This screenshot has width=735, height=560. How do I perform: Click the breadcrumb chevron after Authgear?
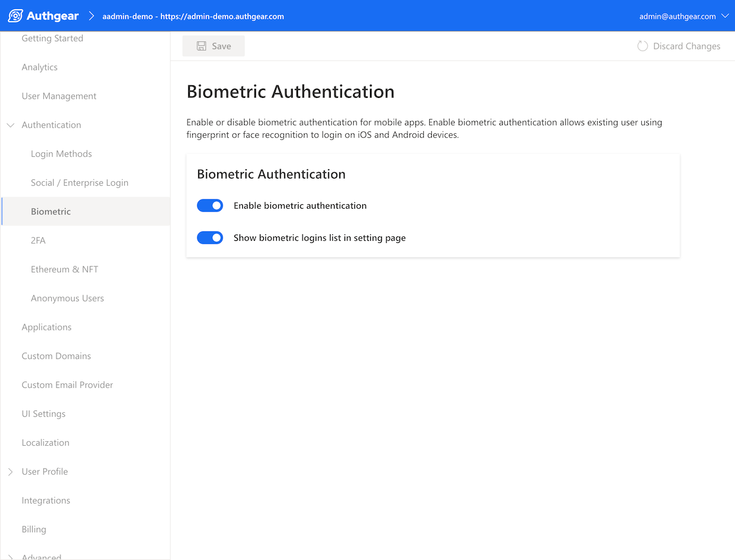(x=91, y=16)
